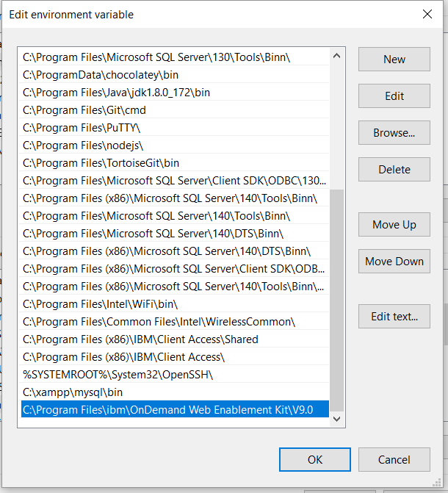Click the Move Down button

(394, 262)
